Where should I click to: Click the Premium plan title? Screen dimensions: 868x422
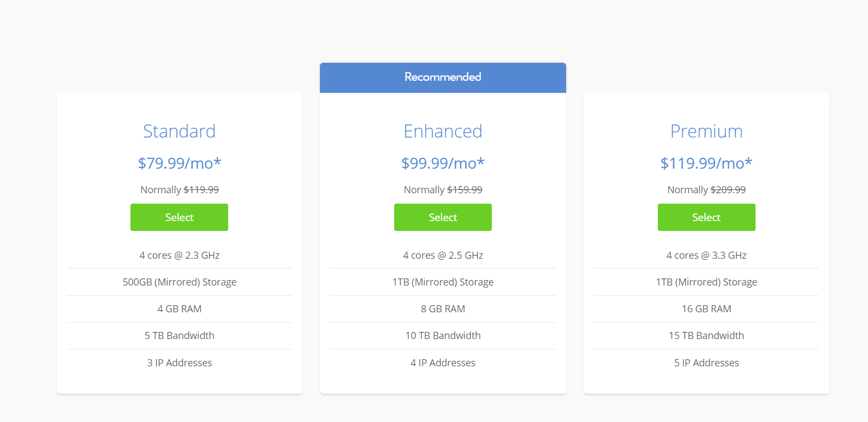[706, 131]
